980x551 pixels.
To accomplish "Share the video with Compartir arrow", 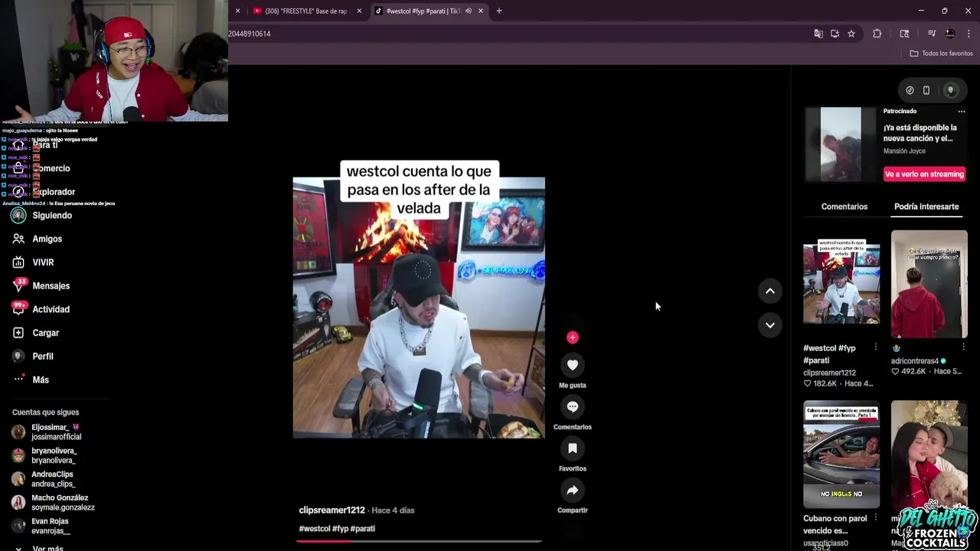I will pos(573,491).
